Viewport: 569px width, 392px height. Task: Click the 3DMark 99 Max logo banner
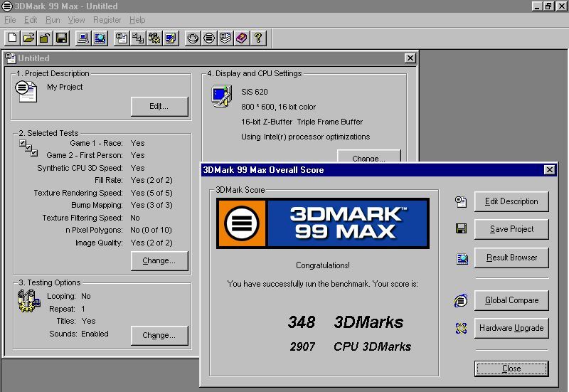[323, 223]
